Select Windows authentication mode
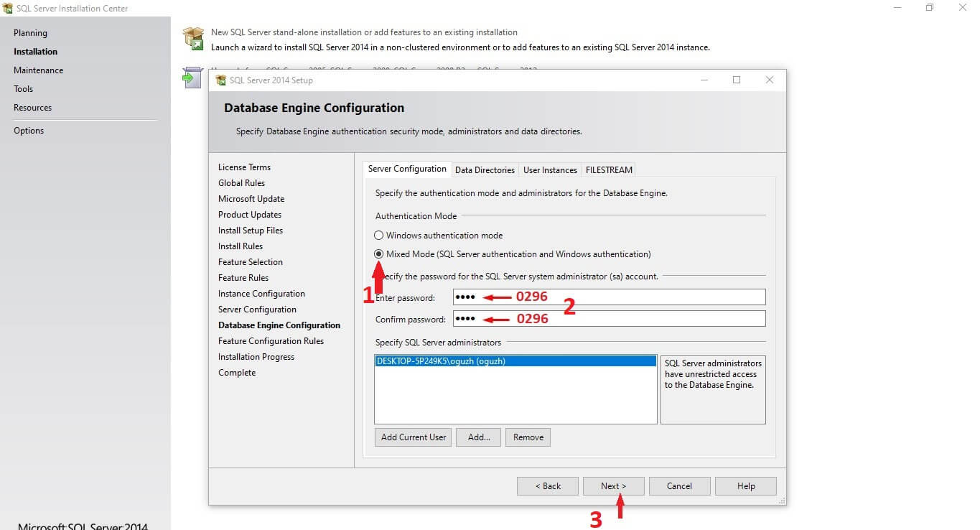The width and height of the screenshot is (980, 530). pyautogui.click(x=379, y=236)
